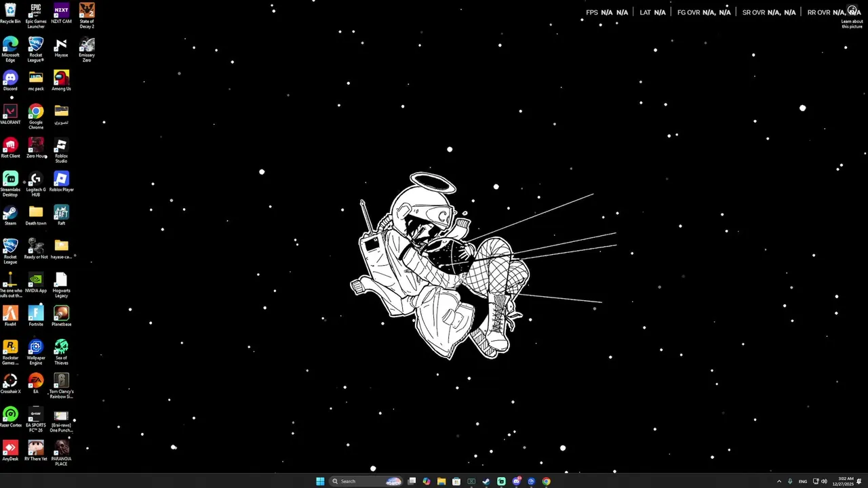Open Crosshair X desktop shortcut
Viewport: 868px width, 488px height.
click(x=10, y=383)
